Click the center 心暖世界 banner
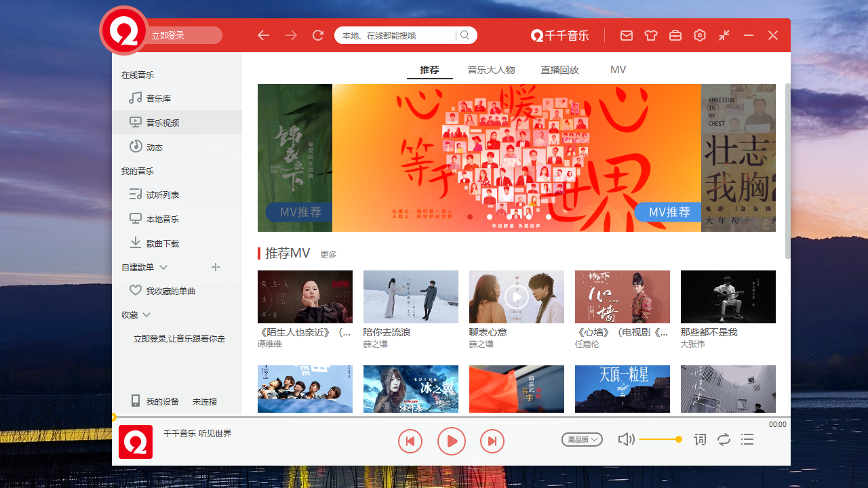This screenshot has width=868, height=488. coord(517,158)
